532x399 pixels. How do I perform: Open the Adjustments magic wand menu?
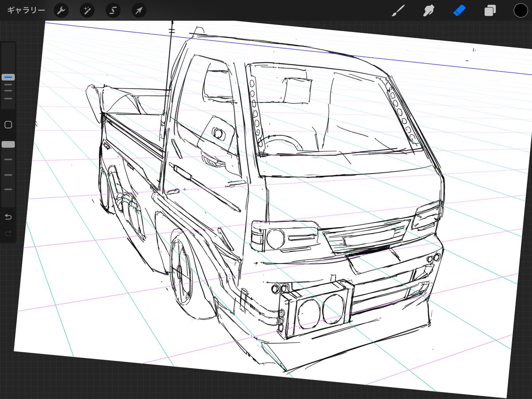[87, 10]
